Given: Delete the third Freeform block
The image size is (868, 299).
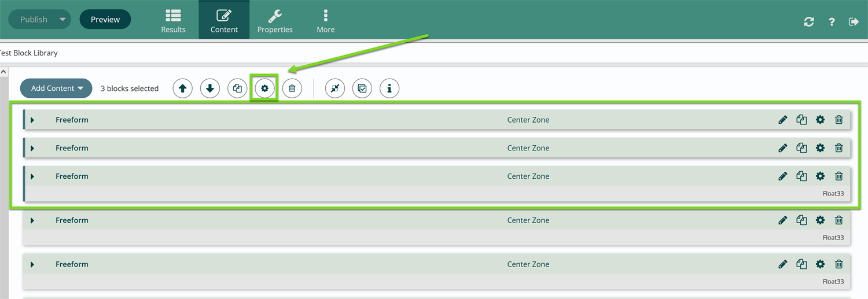Looking at the screenshot, I should (839, 176).
